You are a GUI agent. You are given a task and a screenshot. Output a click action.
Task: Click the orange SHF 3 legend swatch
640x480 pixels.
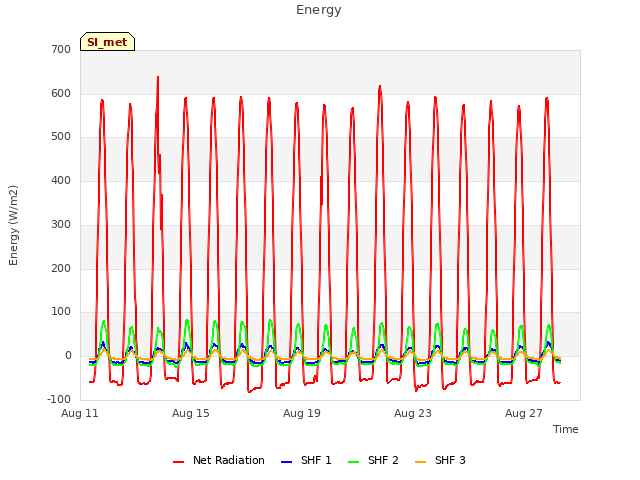[x=420, y=462]
